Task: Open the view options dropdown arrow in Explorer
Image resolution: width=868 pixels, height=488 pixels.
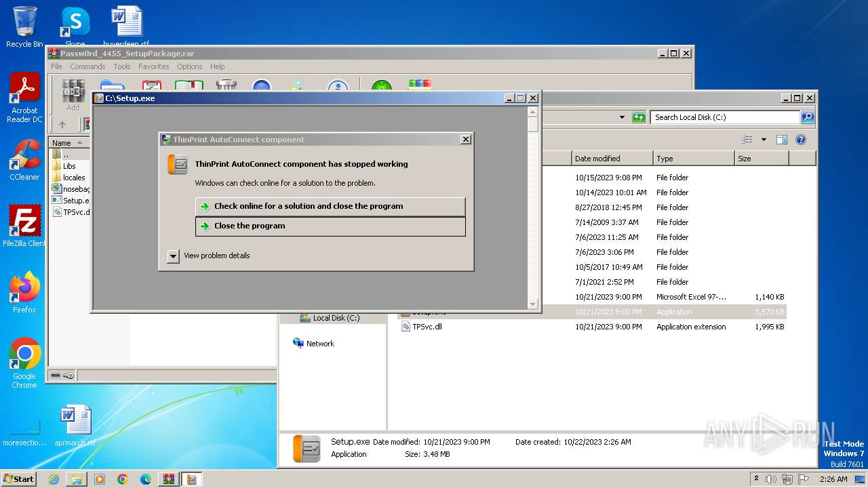Action: click(x=763, y=140)
